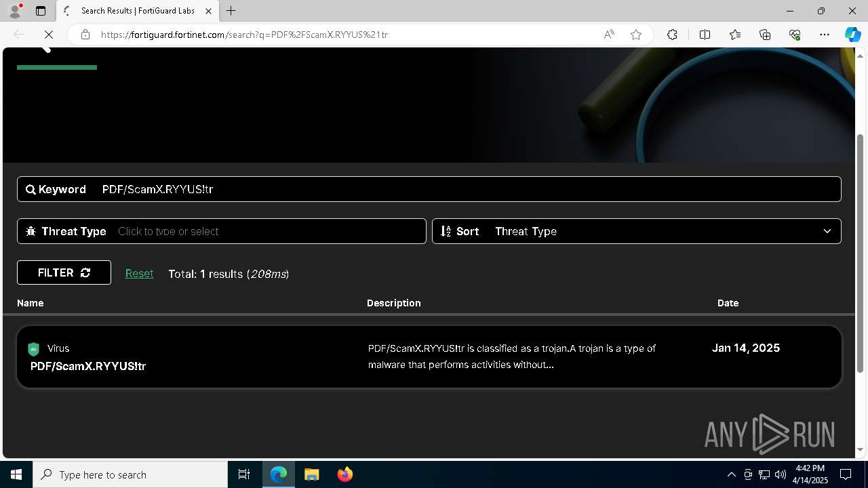Click the result description text
868x488 pixels.
pos(512,357)
